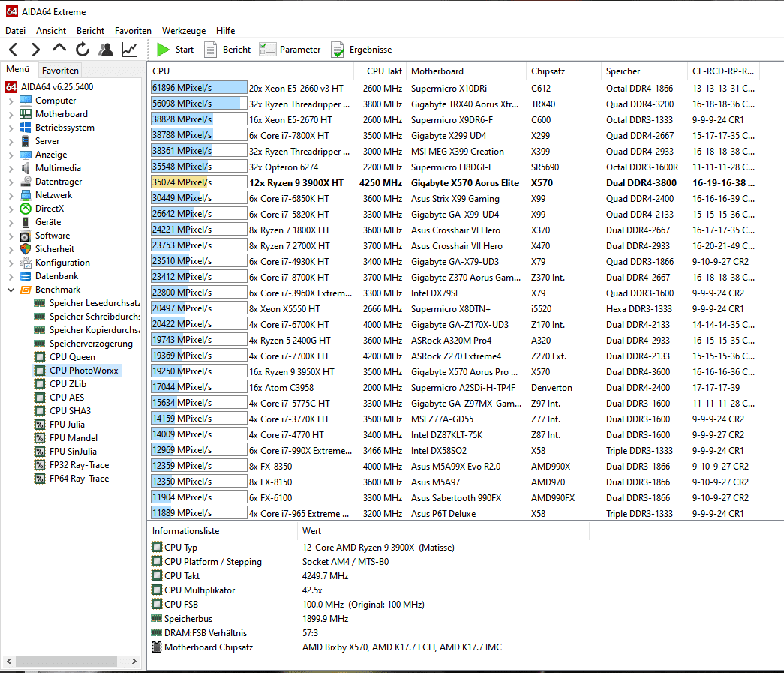Open the Bericht menu
Image resolution: width=784 pixels, height=673 pixels.
click(x=91, y=31)
